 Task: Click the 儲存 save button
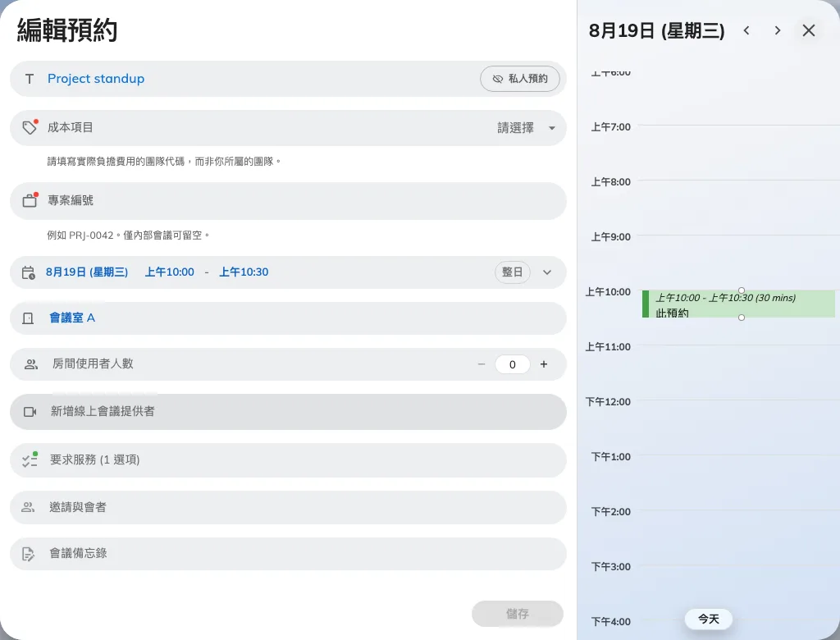click(518, 614)
